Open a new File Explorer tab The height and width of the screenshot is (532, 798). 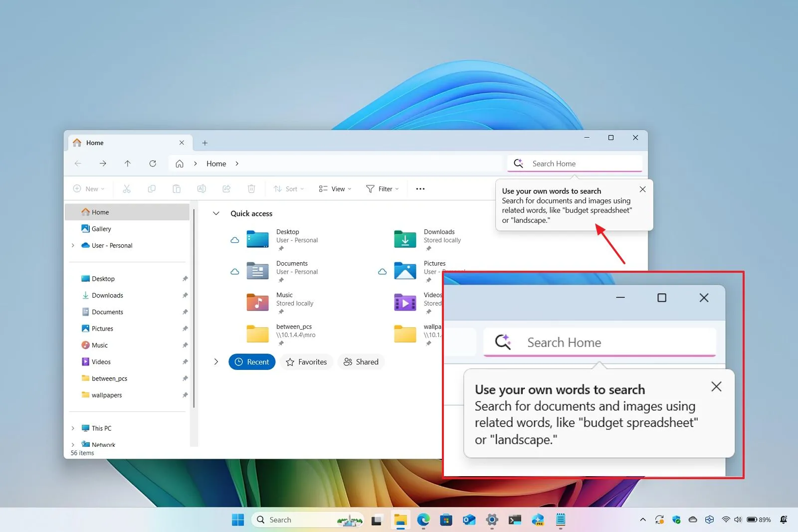click(x=204, y=143)
